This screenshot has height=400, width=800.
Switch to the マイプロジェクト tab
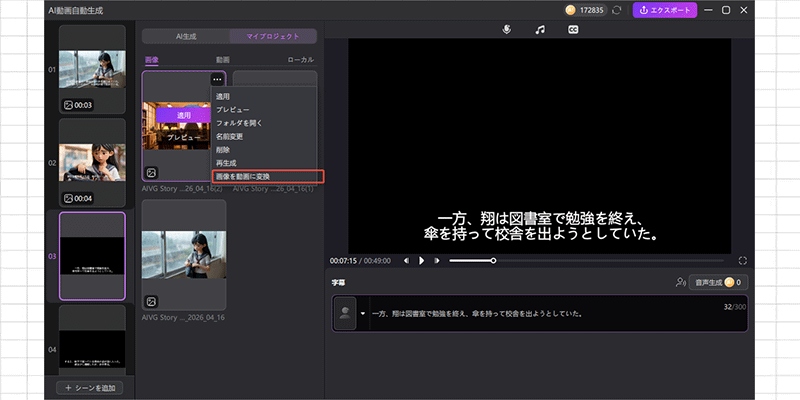273,36
